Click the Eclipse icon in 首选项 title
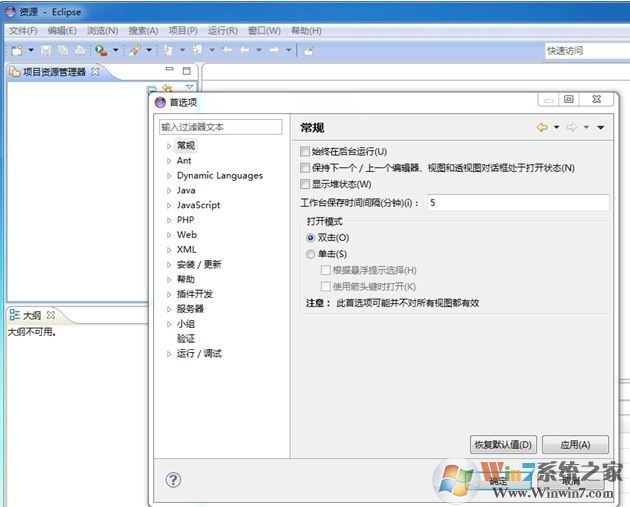The width and height of the screenshot is (630, 507). (x=160, y=102)
